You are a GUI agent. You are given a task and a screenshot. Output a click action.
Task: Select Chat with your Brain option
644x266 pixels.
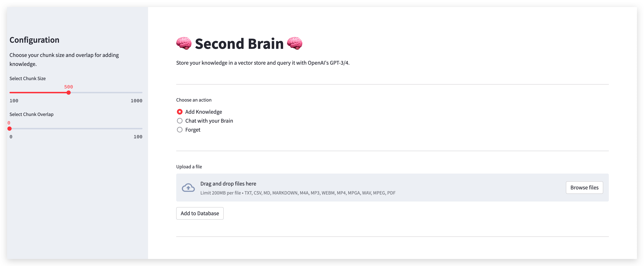point(180,121)
